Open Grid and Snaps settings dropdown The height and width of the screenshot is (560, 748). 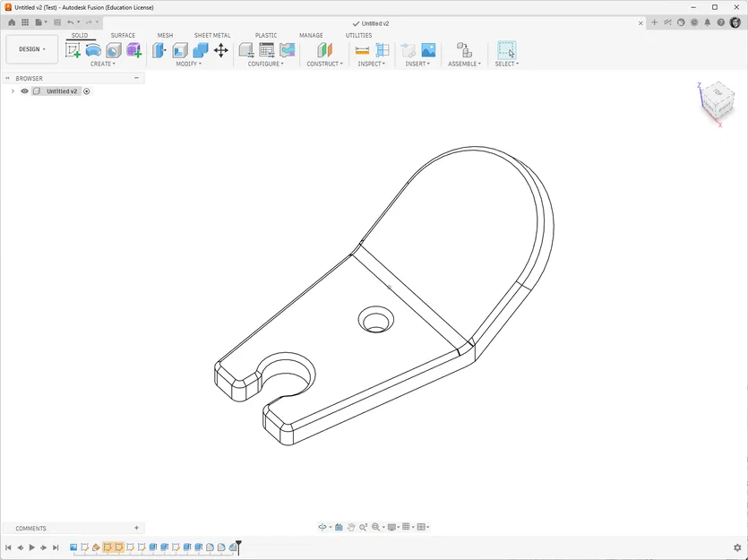408,527
